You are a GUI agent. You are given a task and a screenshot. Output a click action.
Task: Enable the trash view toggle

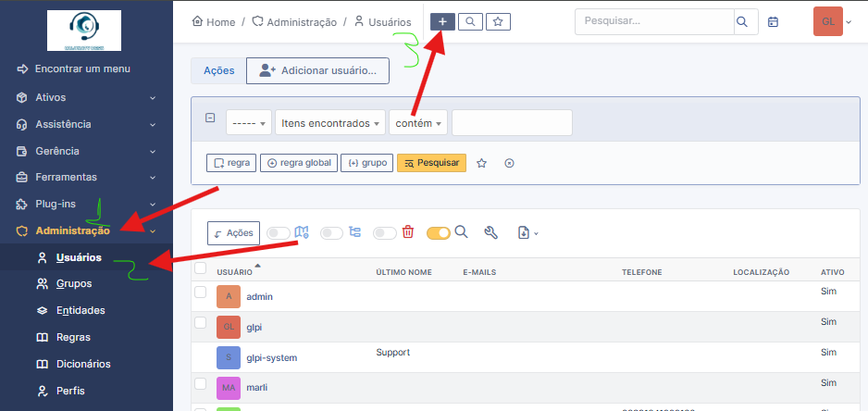(x=385, y=233)
